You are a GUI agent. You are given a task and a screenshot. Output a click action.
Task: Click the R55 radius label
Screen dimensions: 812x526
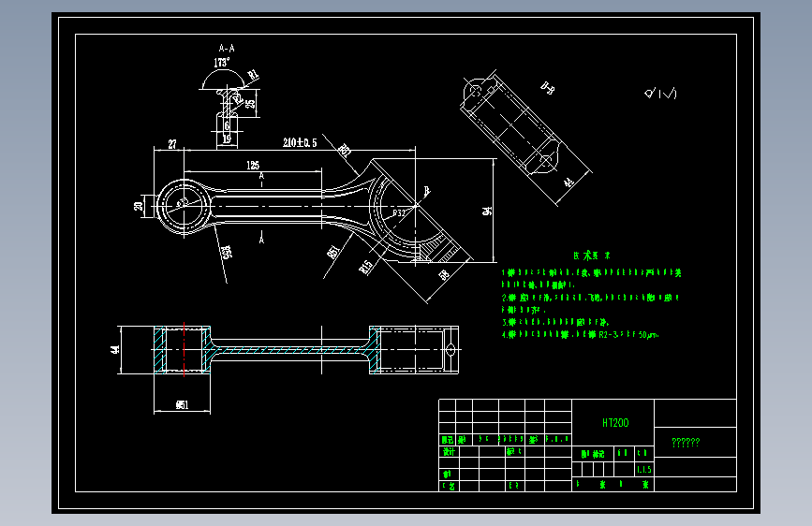[226, 252]
